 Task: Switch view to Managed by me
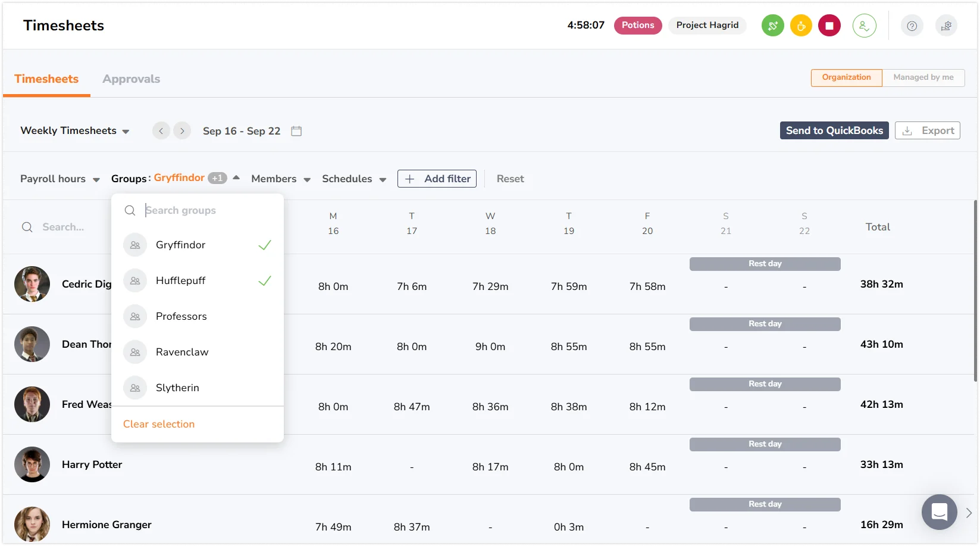pos(923,77)
